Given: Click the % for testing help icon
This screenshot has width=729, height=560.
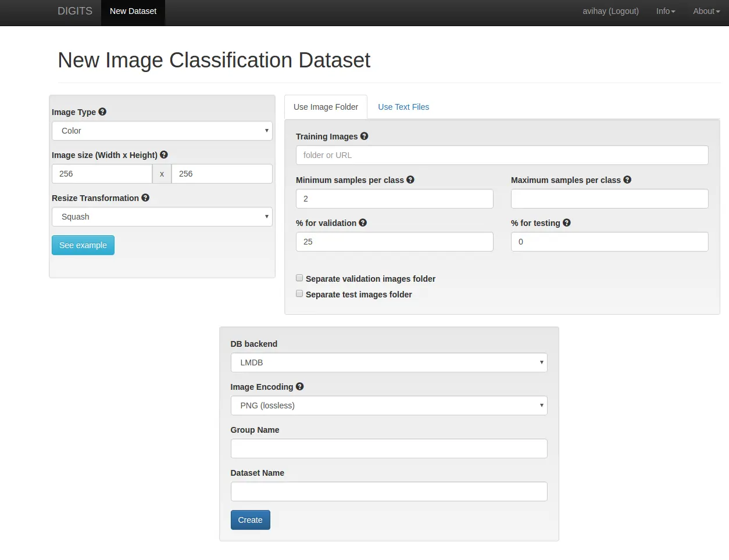Looking at the screenshot, I should pos(567,223).
